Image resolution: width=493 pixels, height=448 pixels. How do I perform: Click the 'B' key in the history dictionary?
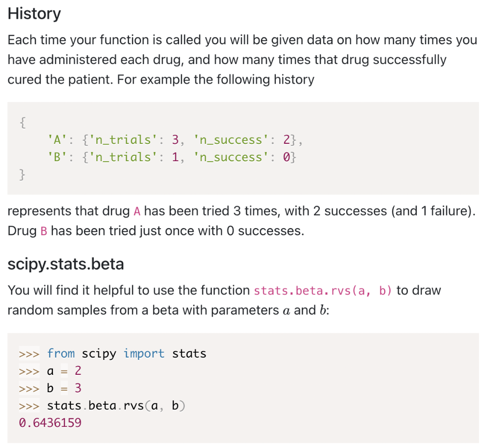pyautogui.click(x=57, y=157)
